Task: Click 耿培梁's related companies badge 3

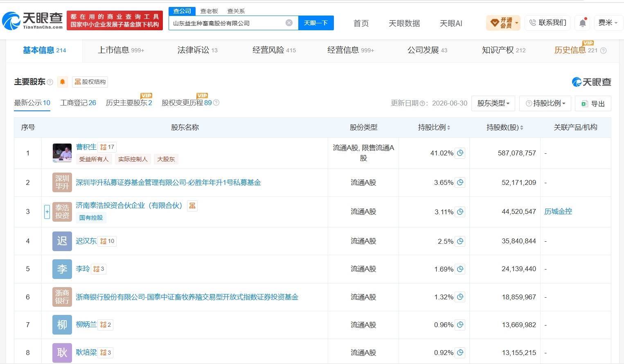Action: [106, 352]
